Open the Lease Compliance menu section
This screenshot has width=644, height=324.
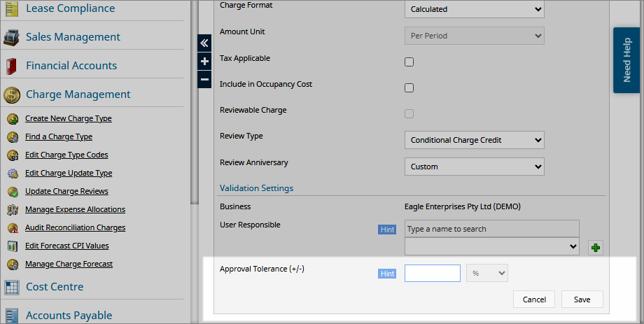[70, 8]
